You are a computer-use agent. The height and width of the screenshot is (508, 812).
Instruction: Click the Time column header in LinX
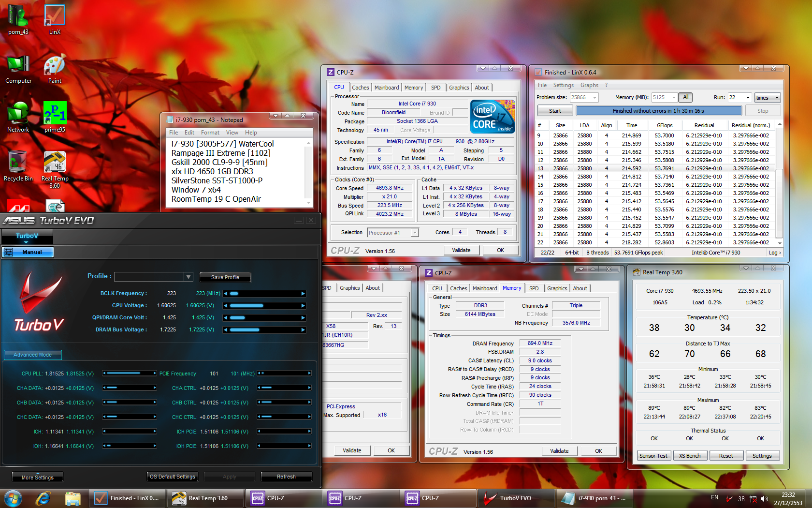tap(632, 125)
